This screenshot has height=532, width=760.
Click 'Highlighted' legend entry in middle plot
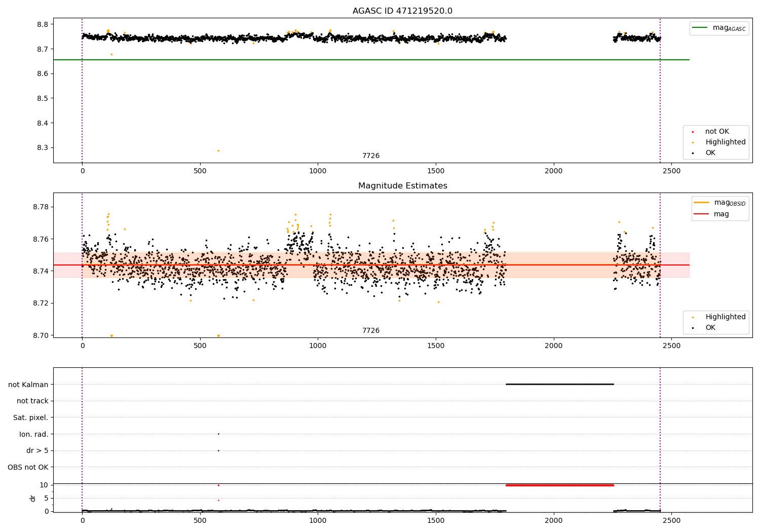pos(719,317)
